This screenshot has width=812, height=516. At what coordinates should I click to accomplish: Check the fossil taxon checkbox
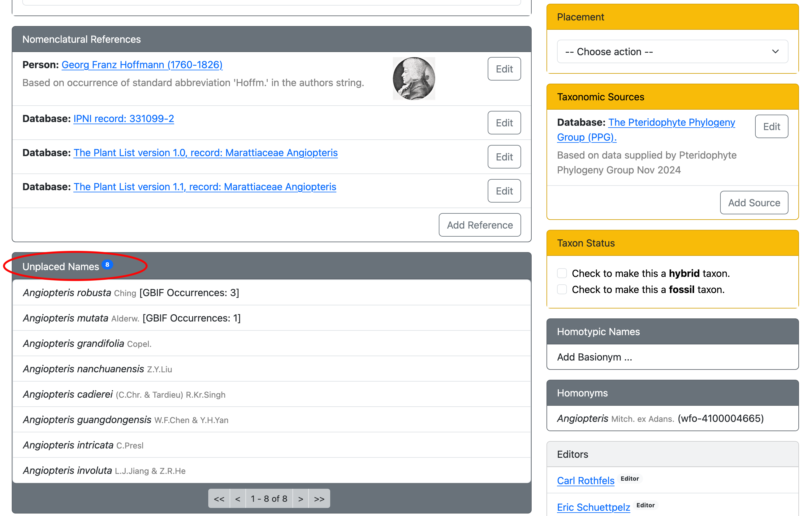(x=562, y=289)
